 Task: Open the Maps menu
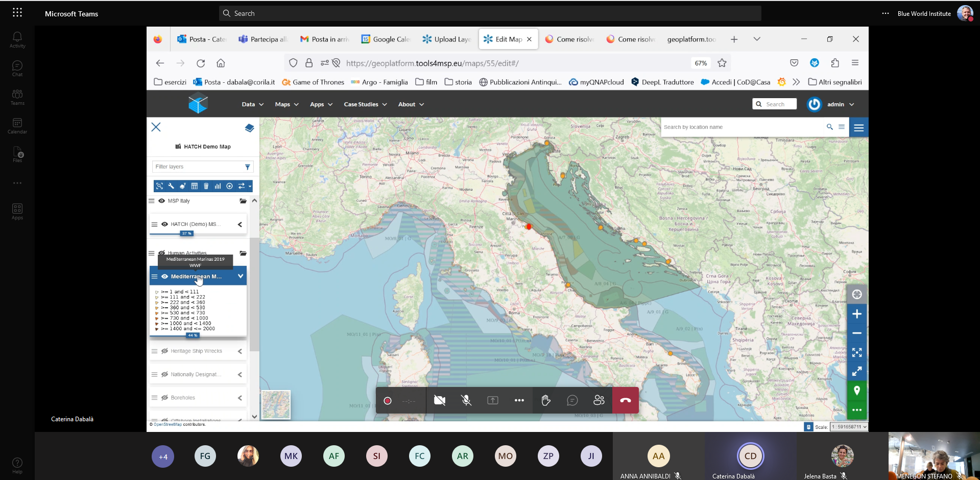point(286,104)
